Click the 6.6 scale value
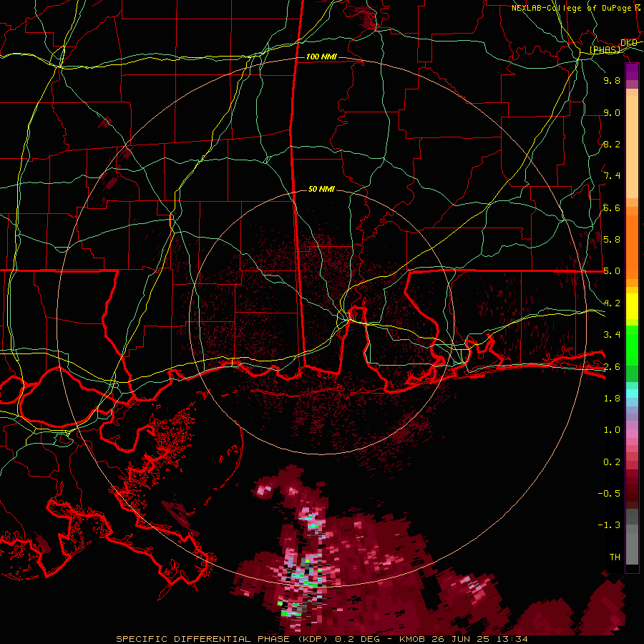This screenshot has width=644, height=644. coord(612,208)
